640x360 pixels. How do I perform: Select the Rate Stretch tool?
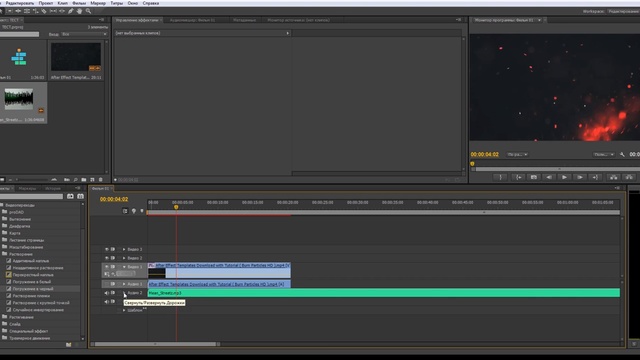tap(36, 11)
